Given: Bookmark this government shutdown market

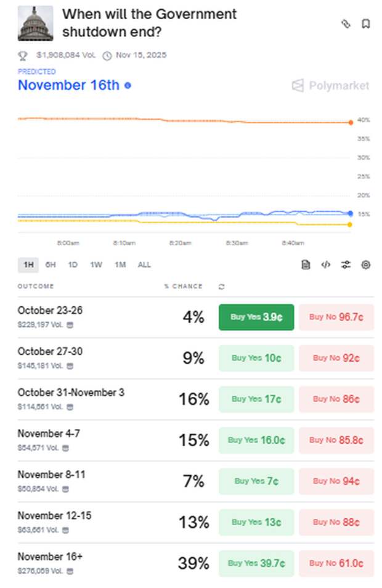Looking at the screenshot, I should tap(365, 24).
